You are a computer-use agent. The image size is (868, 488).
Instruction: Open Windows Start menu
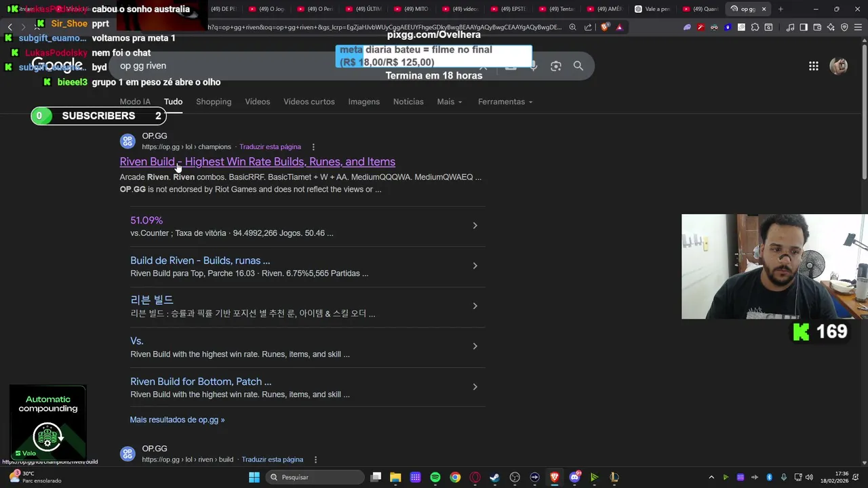(x=254, y=477)
